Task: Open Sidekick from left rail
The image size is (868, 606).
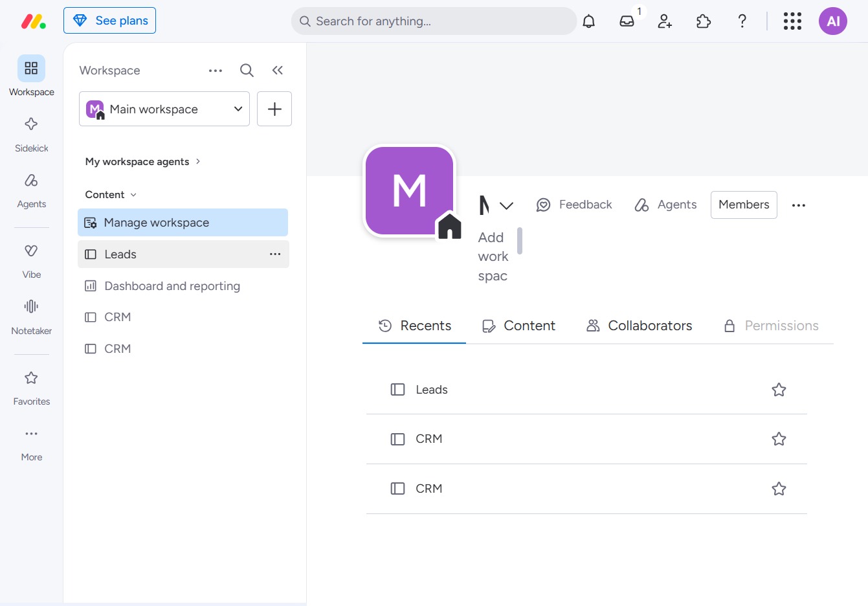Action: point(31,134)
